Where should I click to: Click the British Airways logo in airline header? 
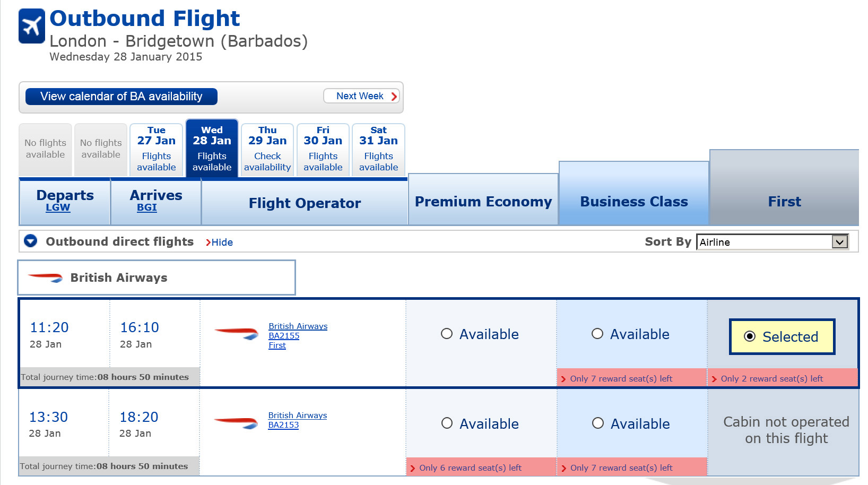[x=45, y=278]
